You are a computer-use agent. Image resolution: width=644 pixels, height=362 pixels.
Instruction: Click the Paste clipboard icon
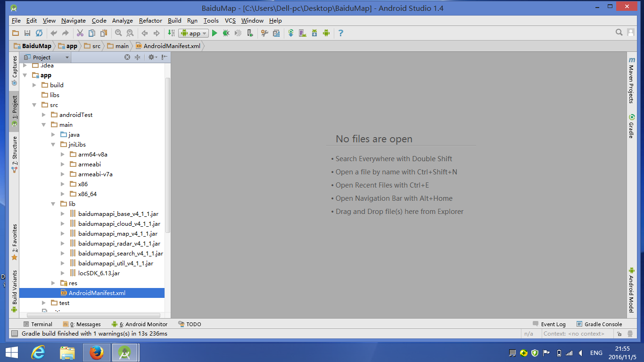(x=103, y=33)
